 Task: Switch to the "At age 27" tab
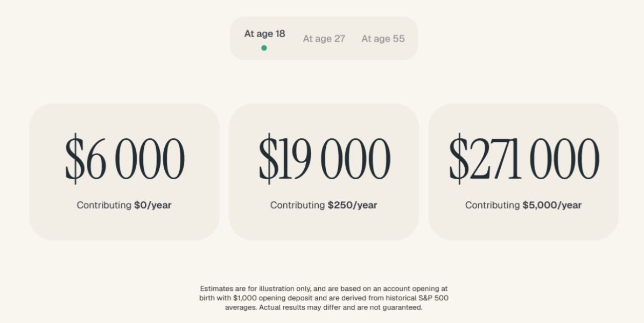pos(324,39)
